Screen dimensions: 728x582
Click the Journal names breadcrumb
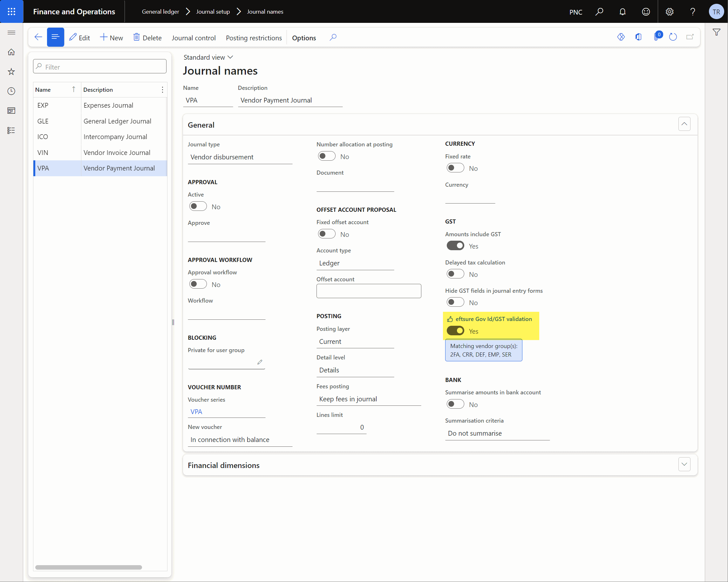coord(265,12)
